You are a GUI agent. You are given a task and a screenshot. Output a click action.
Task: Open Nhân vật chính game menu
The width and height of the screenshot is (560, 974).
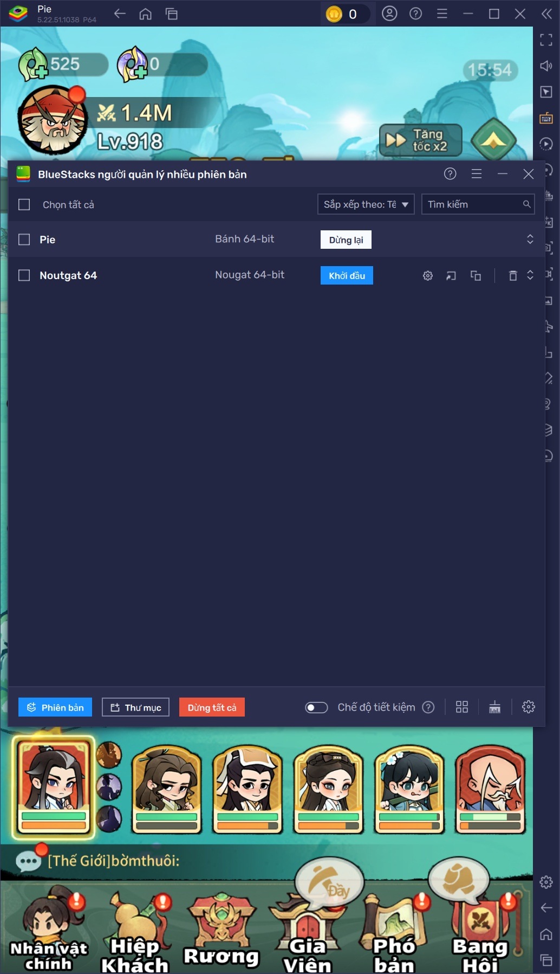coord(49,930)
